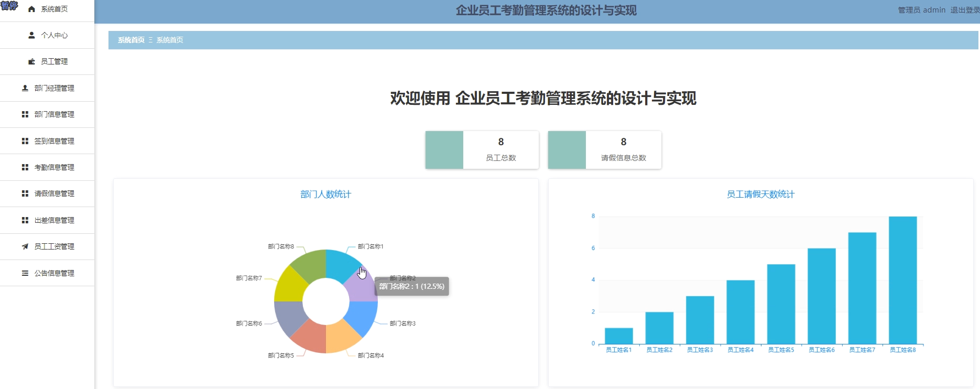Click the 员工姓名2 bar
The image size is (980, 389).
pos(659,328)
